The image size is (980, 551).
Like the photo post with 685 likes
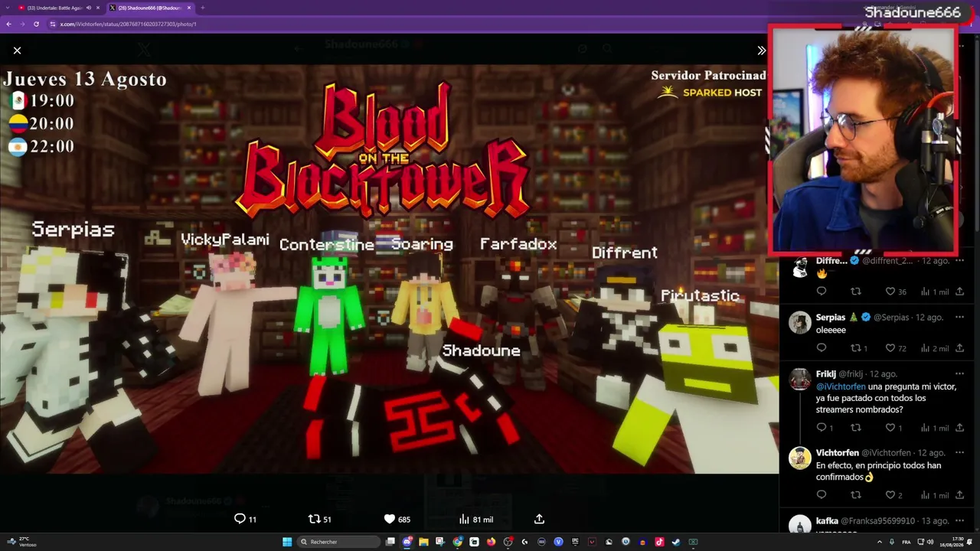[397, 519]
